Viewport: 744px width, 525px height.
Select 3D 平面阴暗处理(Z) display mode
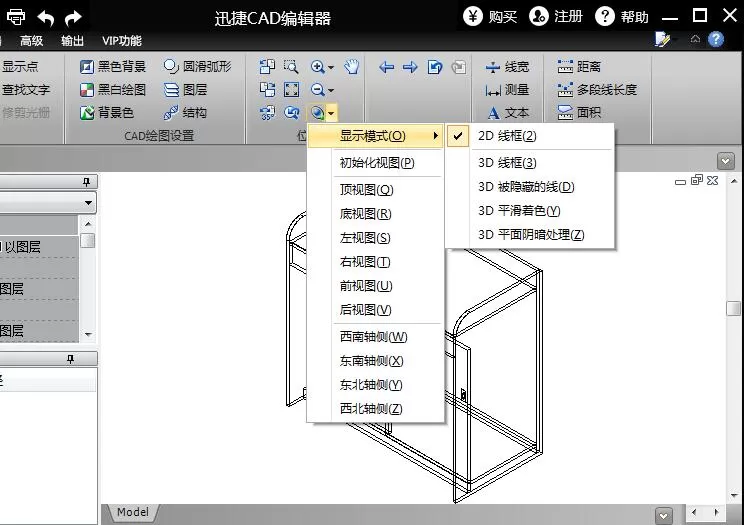pyautogui.click(x=530, y=235)
